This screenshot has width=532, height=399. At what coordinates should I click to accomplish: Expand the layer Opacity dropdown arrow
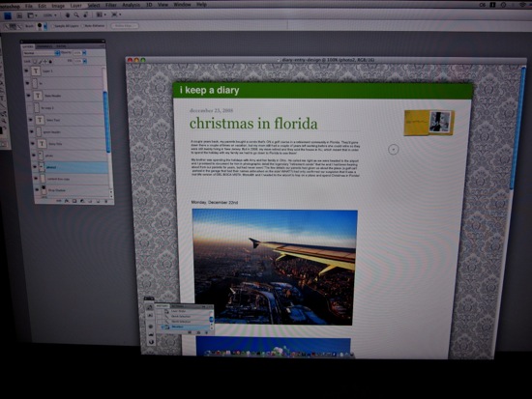coord(84,53)
